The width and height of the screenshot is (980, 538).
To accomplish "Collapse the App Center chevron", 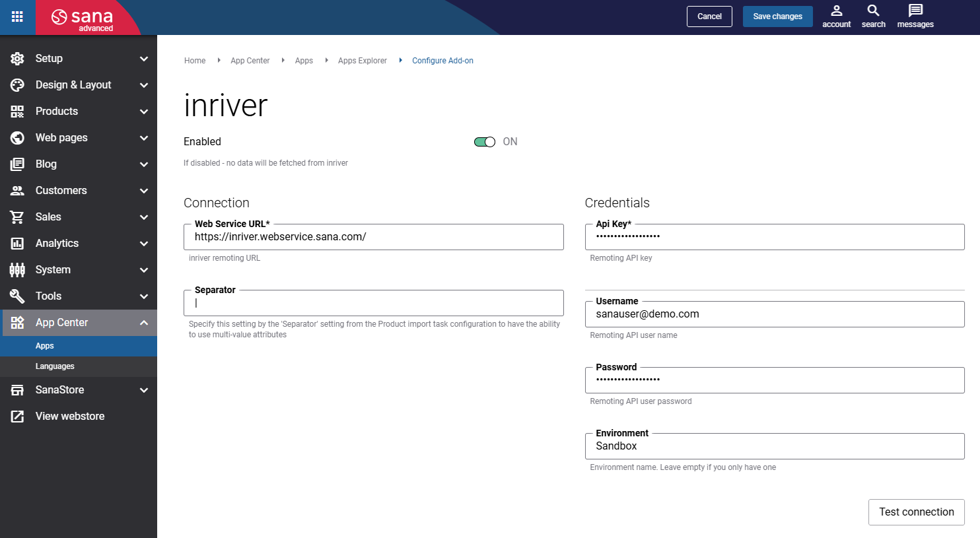I will click(144, 323).
